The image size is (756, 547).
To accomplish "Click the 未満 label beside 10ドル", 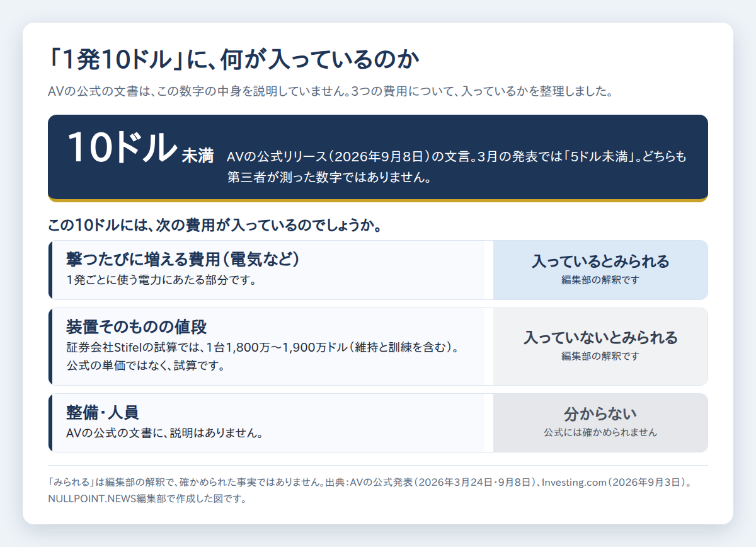I will point(198,156).
